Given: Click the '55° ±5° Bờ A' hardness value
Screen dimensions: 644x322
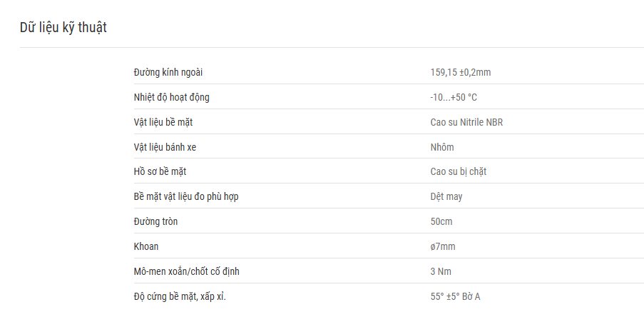Looking at the screenshot, I should [x=455, y=296].
